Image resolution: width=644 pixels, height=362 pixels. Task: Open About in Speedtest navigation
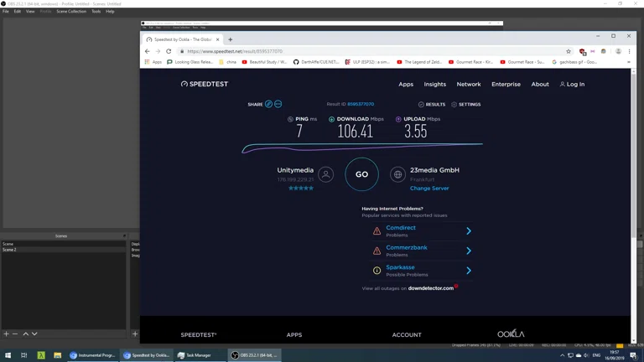(x=540, y=84)
